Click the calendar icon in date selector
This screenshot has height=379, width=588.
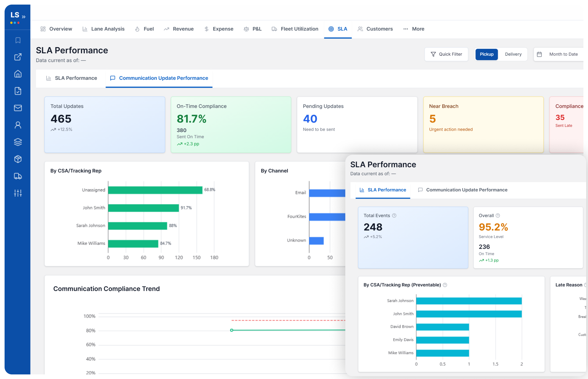(x=539, y=54)
